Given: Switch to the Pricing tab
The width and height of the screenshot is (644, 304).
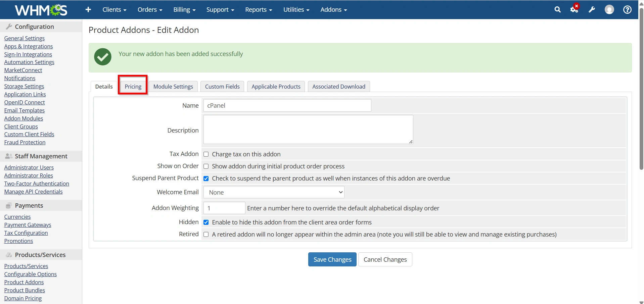Looking at the screenshot, I should [133, 87].
